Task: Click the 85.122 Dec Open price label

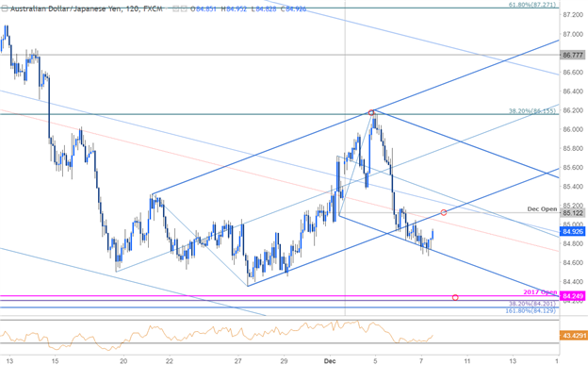Action: tap(573, 213)
